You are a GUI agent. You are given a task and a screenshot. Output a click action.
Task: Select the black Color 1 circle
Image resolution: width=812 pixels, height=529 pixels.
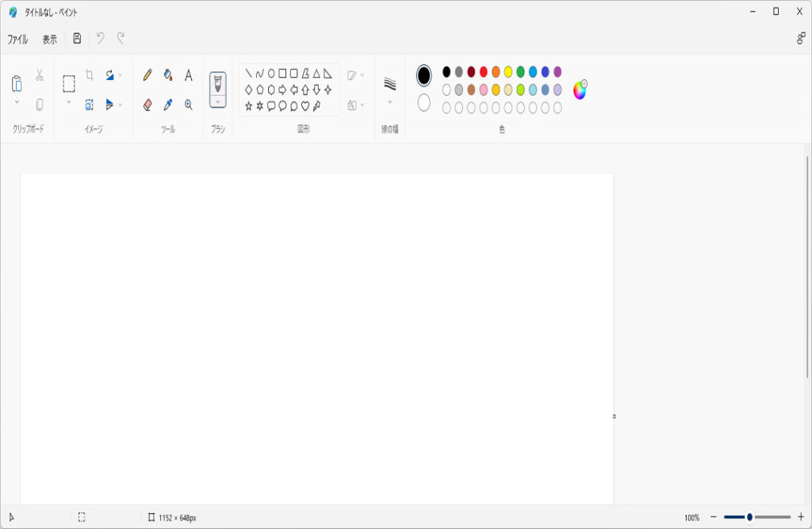(424, 75)
